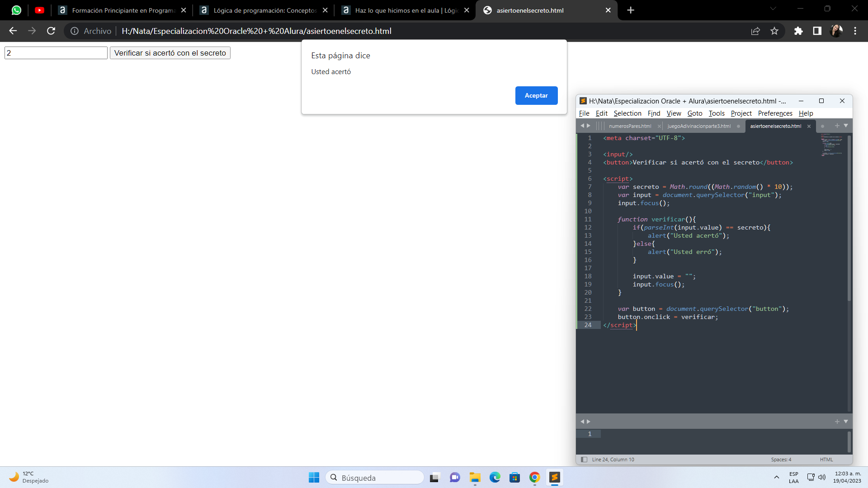Switch to juegoAdivinacionparte3.html editor tab

(x=699, y=126)
